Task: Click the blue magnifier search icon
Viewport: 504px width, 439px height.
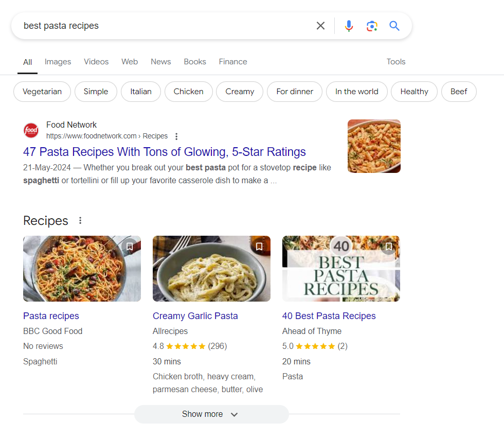Action: [x=394, y=26]
